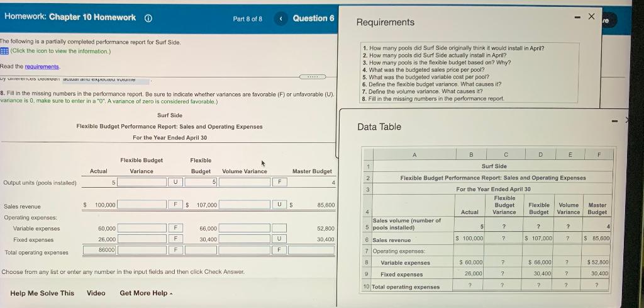644x308 pixels.
Task: Select row 6 header in Data Table
Action: click(x=367, y=240)
